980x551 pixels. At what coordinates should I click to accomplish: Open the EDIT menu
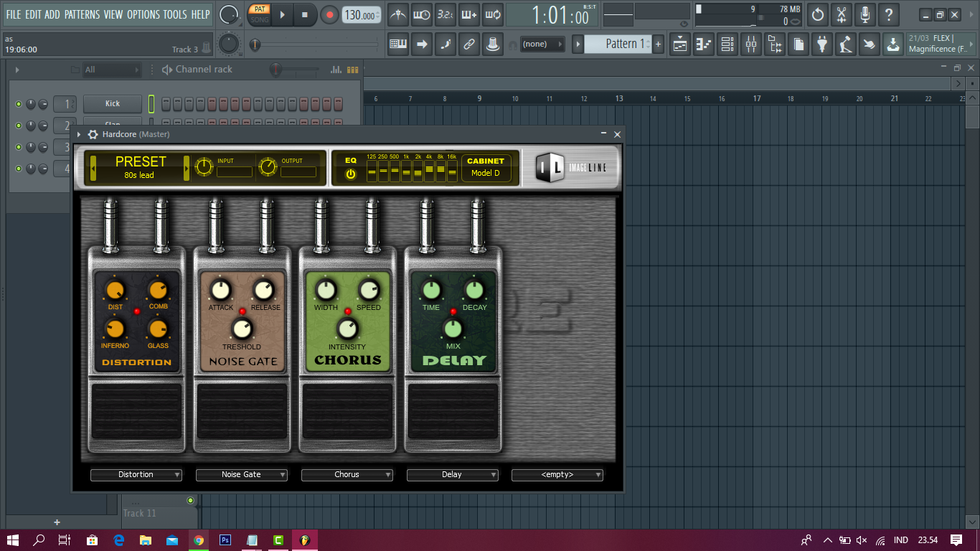tap(33, 14)
